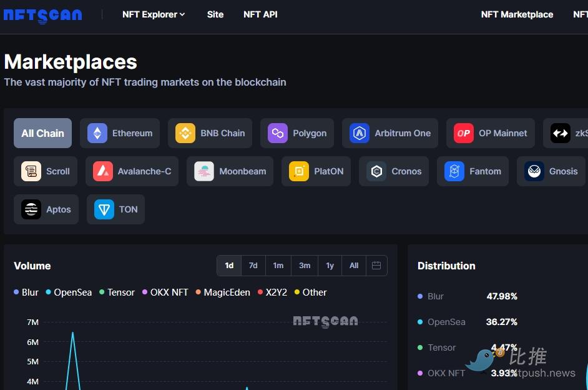588x390 pixels.
Task: Select the TON chain icon
Action: tap(104, 209)
